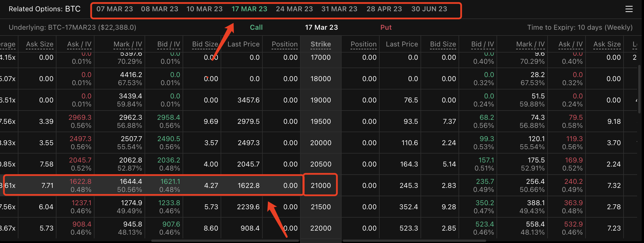644x243 pixels.
Task: Click call ask price 1237.1
Action: click(82, 203)
